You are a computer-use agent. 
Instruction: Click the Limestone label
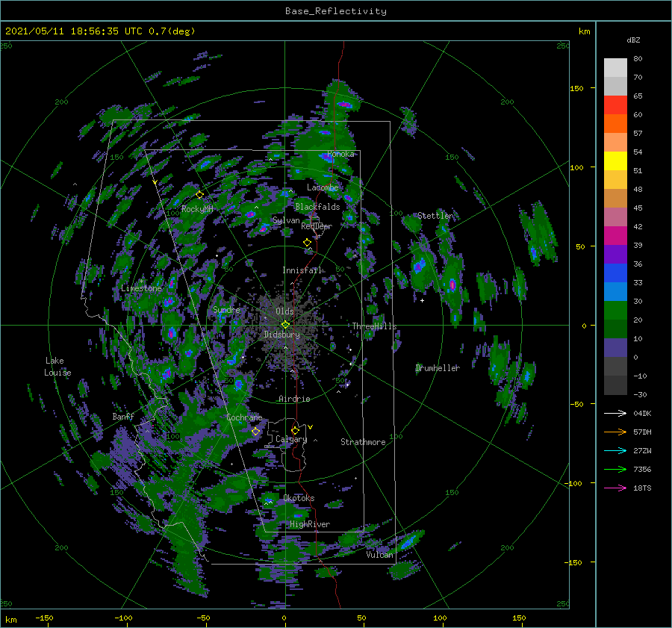tap(141, 288)
